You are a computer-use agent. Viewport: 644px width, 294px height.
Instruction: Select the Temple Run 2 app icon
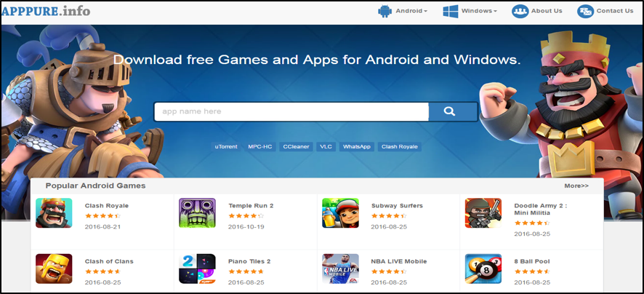(197, 213)
